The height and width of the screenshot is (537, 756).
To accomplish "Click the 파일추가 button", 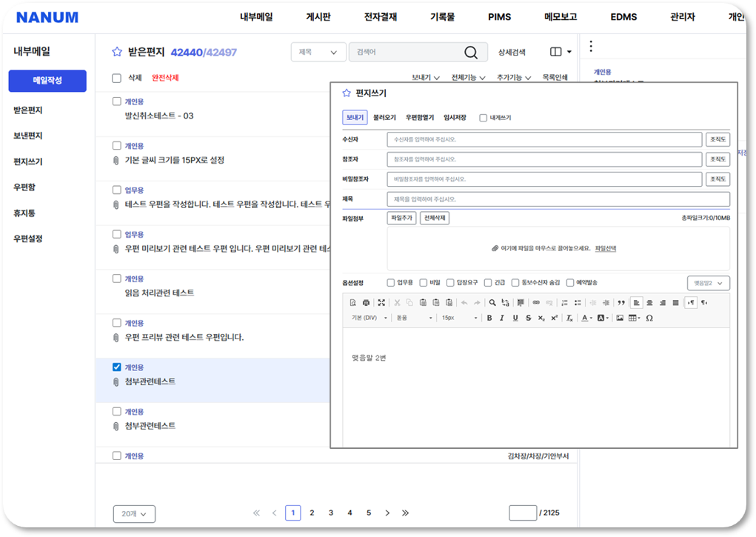I will (401, 218).
